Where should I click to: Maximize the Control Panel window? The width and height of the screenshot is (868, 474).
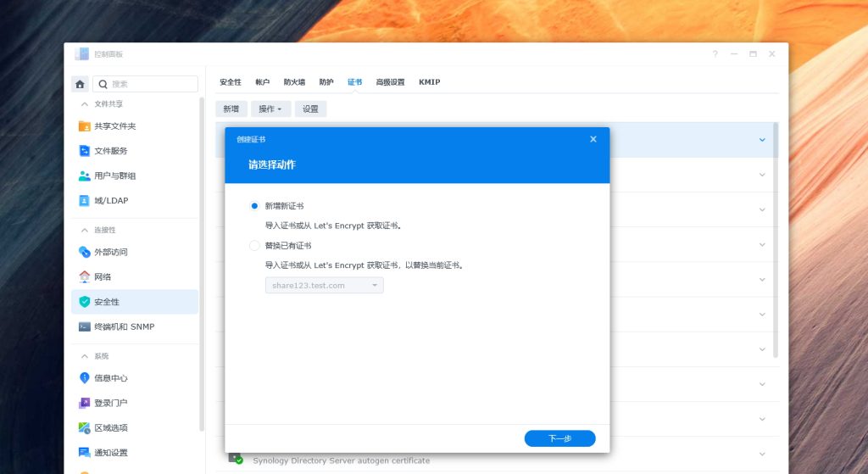753,53
